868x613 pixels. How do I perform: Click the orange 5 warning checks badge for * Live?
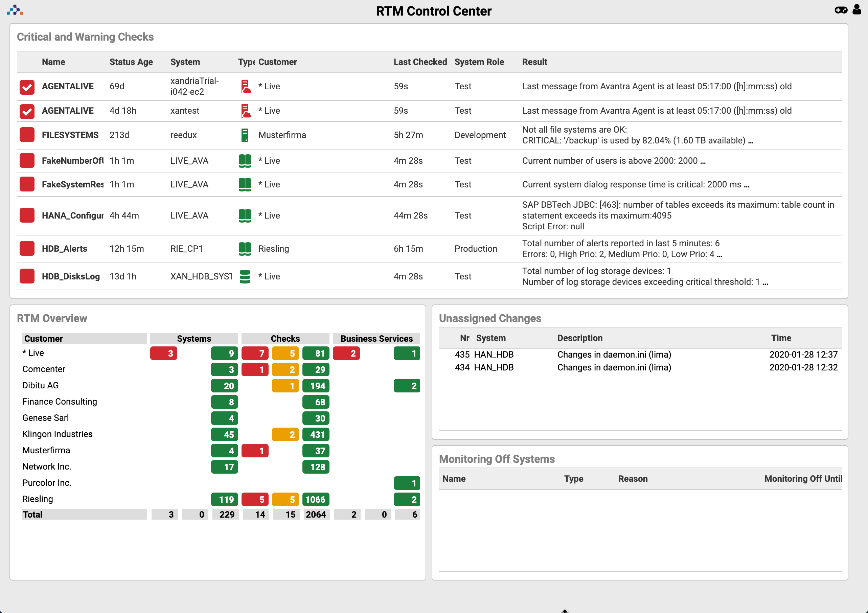(285, 353)
